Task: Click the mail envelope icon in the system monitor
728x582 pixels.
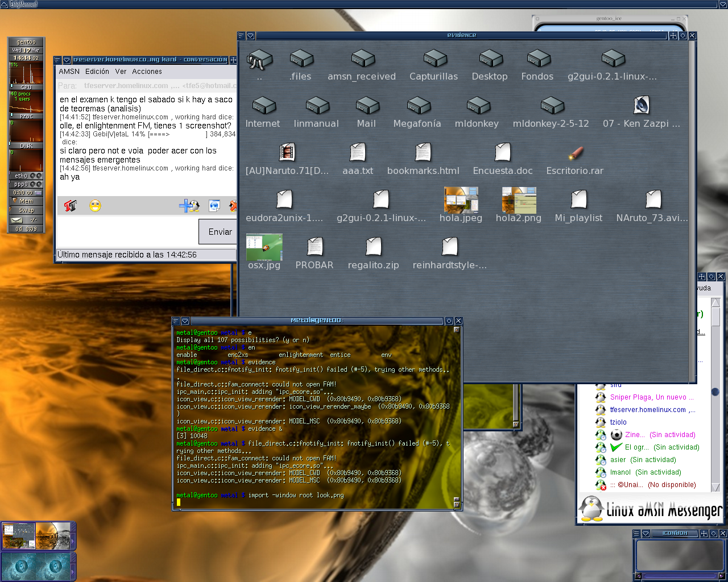Action: click(x=17, y=220)
